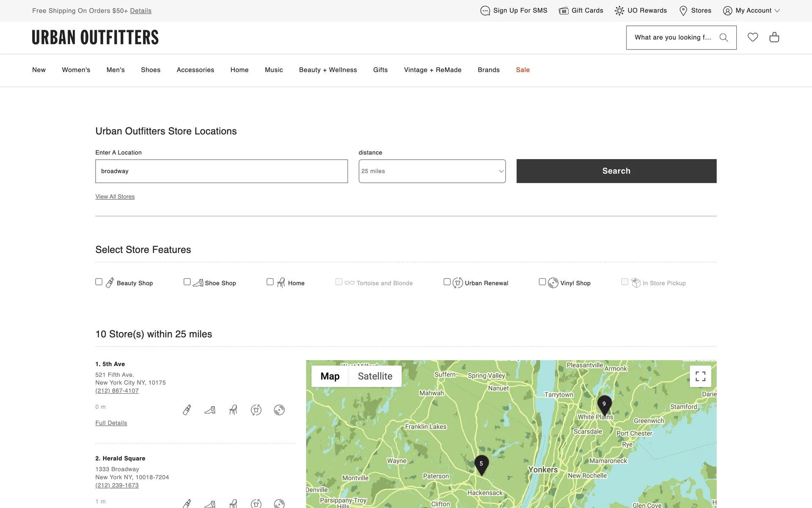Enable the Beauty Shop checkbox
Image resolution: width=812 pixels, height=508 pixels.
tap(99, 282)
